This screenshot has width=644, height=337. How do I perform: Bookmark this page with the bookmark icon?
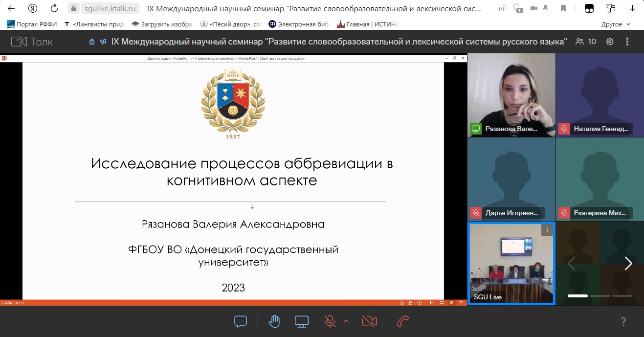click(x=563, y=9)
